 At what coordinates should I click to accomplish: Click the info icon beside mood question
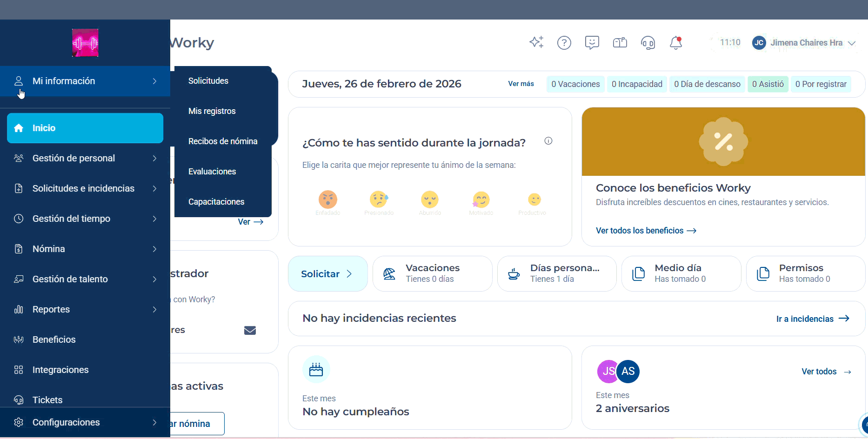pyautogui.click(x=548, y=141)
